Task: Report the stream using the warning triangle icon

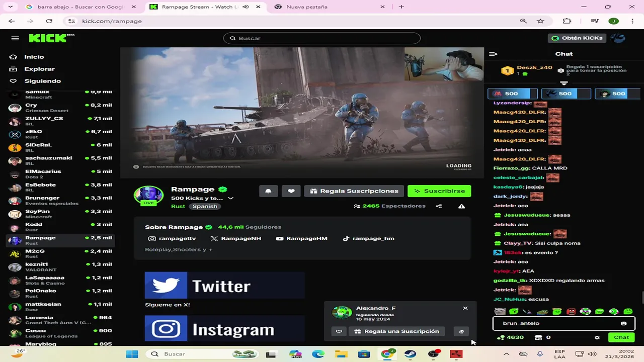Action: (x=461, y=206)
